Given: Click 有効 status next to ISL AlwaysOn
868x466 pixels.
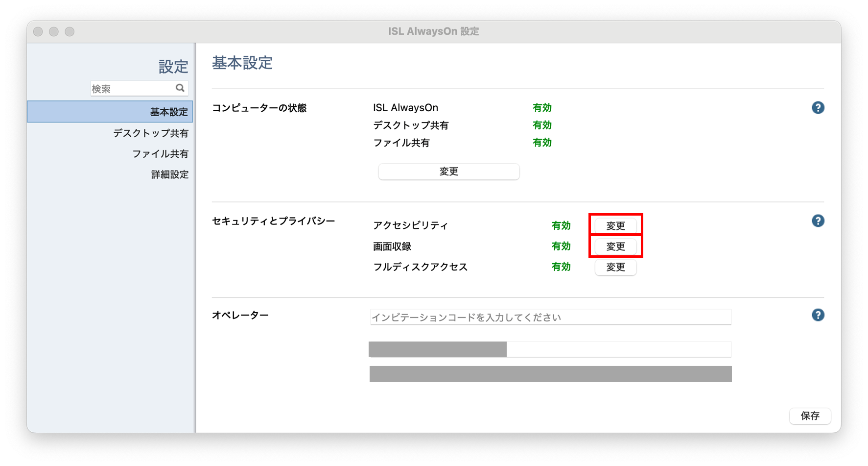Looking at the screenshot, I should (542, 108).
